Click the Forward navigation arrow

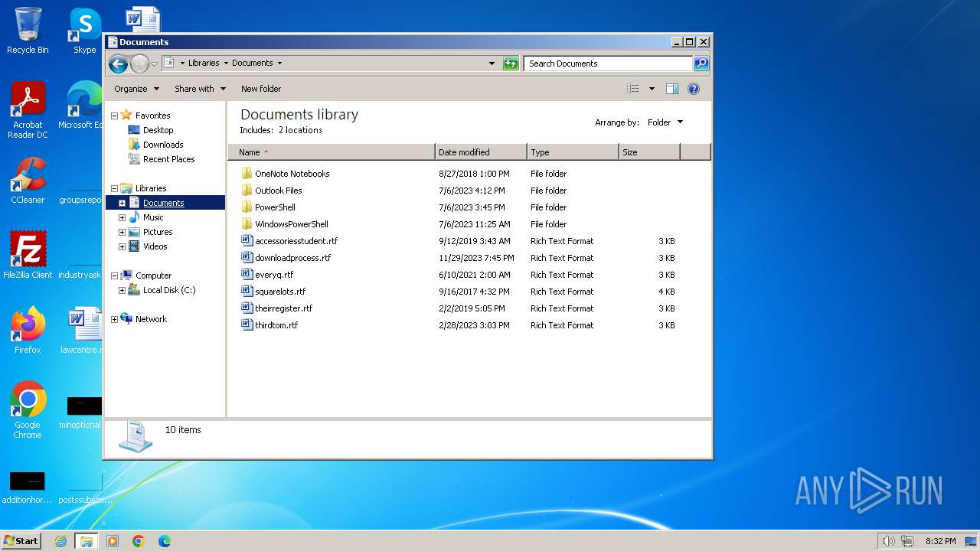pyautogui.click(x=139, y=64)
